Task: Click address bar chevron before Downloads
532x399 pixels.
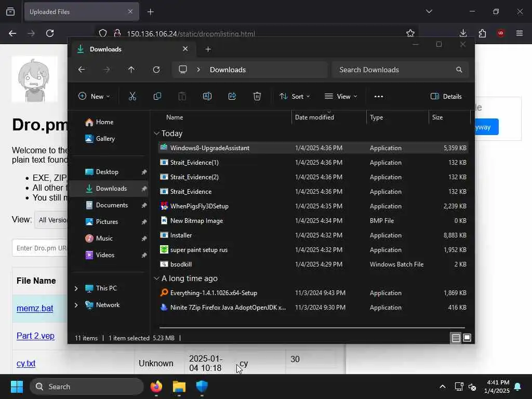Action: coord(198,70)
